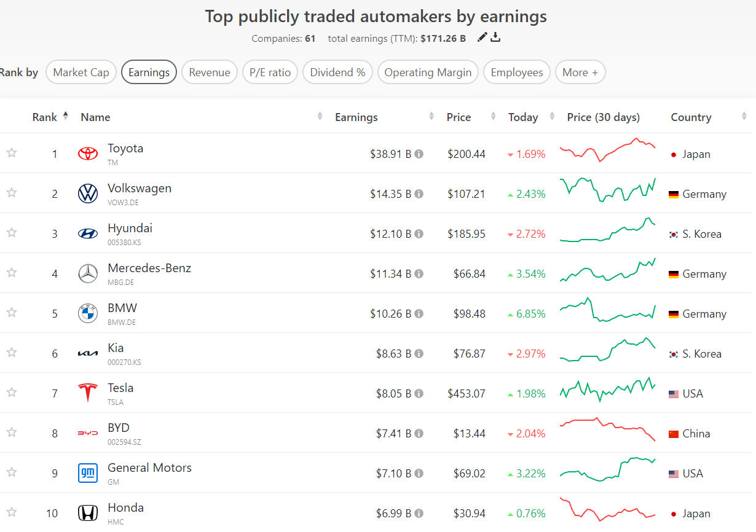Toggle the favorite star for Hyundai
Viewport: 756px width, 532px height.
(x=12, y=233)
